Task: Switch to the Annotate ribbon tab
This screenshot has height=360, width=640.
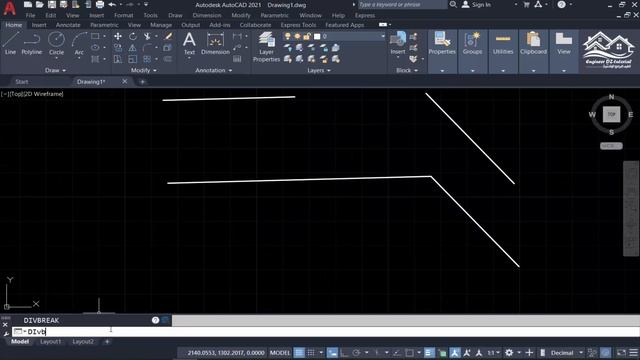Action: click(x=68, y=25)
